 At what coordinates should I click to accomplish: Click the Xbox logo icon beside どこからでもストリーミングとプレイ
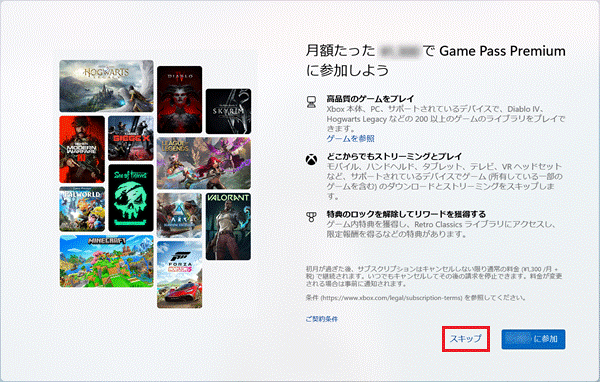[x=311, y=159]
